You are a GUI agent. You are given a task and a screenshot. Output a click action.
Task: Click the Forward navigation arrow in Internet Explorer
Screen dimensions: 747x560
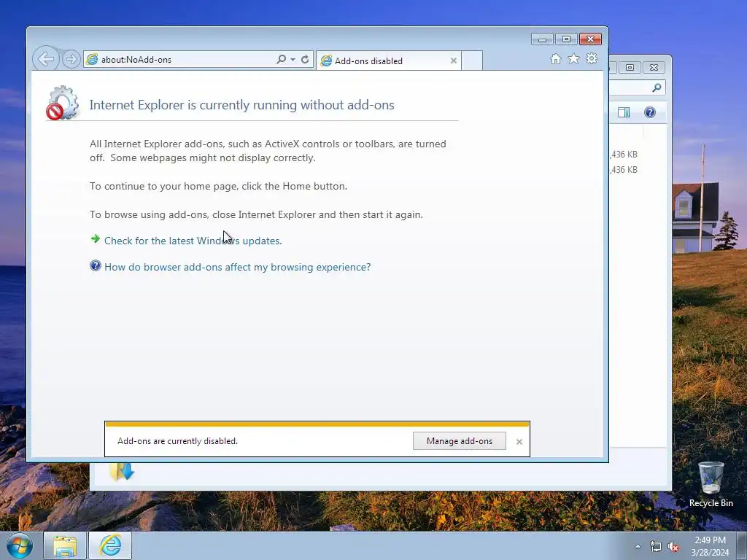pos(71,59)
